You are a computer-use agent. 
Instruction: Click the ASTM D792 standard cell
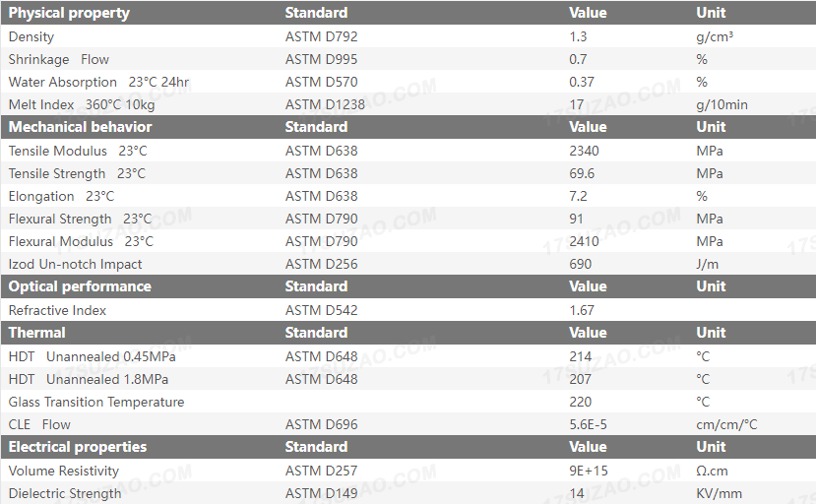(321, 36)
